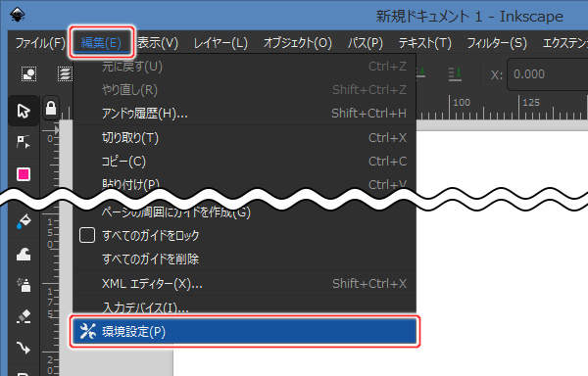Select the pink Rectangle tool
This screenshot has height=376, width=588.
24,174
